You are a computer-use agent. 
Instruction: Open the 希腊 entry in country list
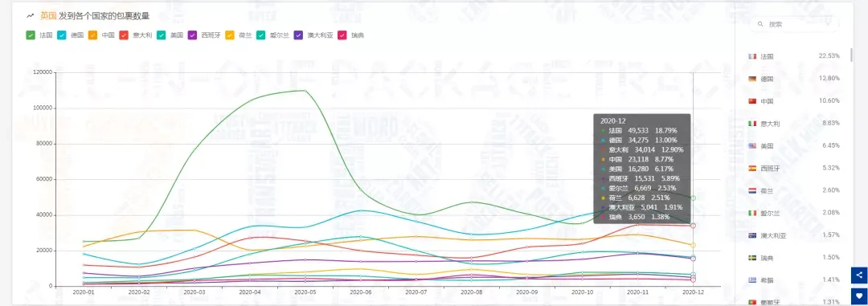click(794, 280)
